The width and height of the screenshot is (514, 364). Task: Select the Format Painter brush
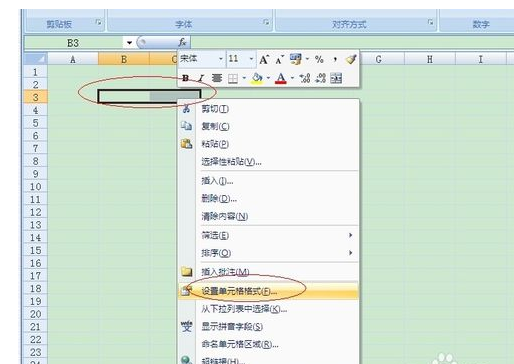[351, 59]
